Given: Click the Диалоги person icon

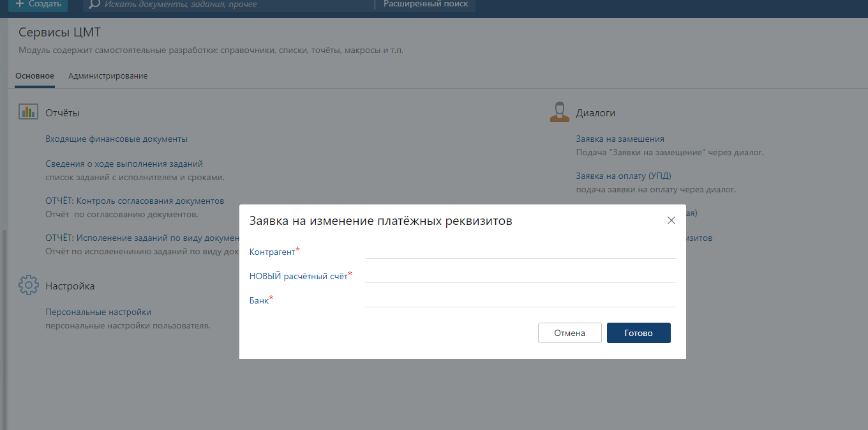Looking at the screenshot, I should (x=559, y=112).
